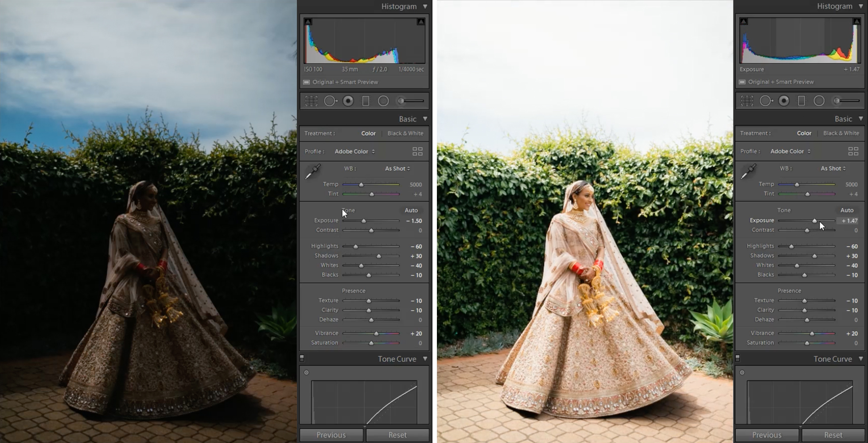Image resolution: width=868 pixels, height=443 pixels.
Task: Toggle shadow clipping indicator in right histogram
Action: [x=743, y=21]
